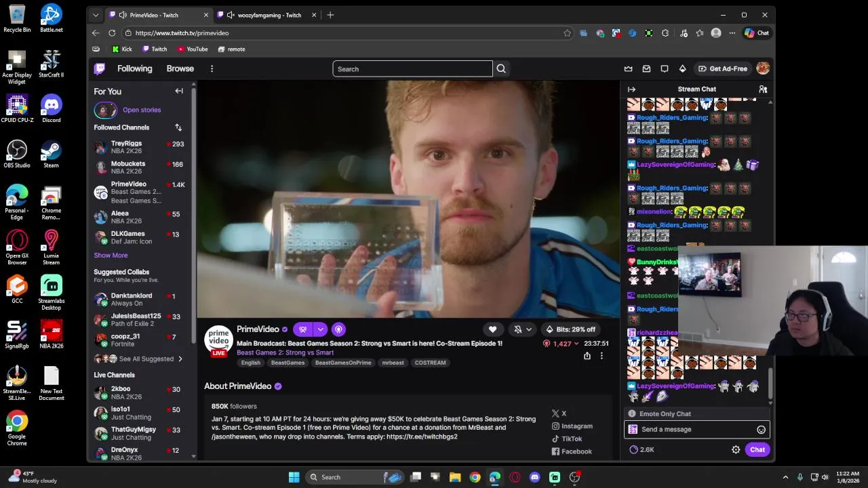Viewport: 868px width, 488px height.
Task: Click the Twitch search field
Action: tap(412, 68)
